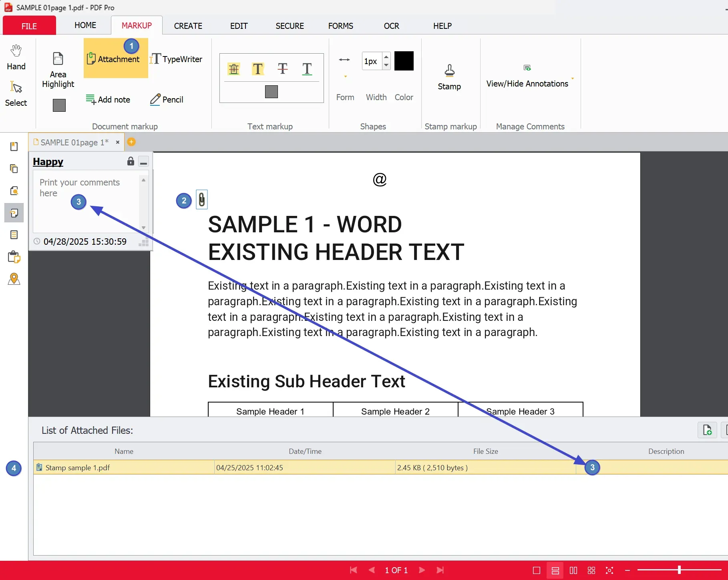Open the shape Form dropdown arrow
728x580 pixels.
coord(345,76)
